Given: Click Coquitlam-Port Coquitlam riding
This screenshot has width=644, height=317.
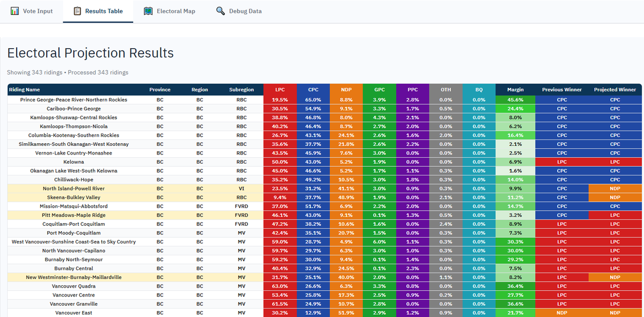Looking at the screenshot, I should (74, 224).
